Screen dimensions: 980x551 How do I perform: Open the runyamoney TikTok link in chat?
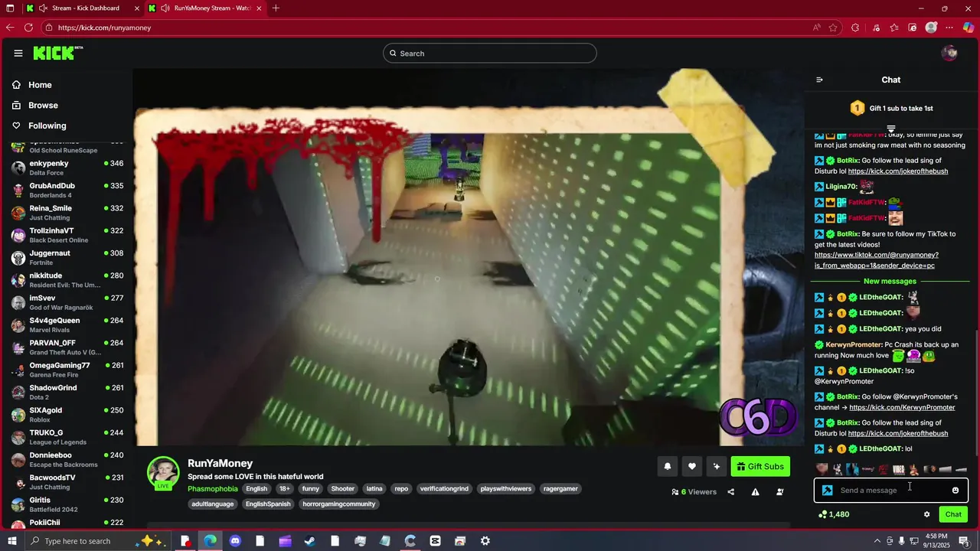[x=876, y=260]
